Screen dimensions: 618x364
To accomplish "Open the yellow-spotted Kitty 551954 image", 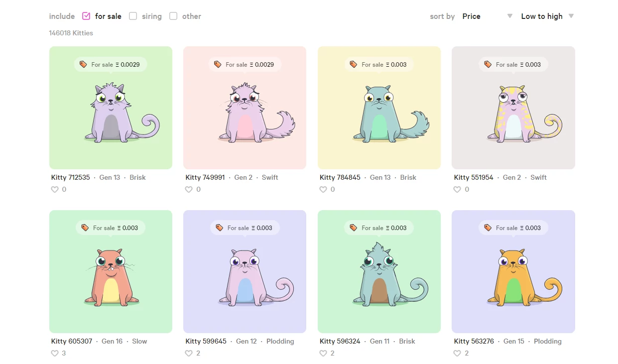I will pyautogui.click(x=513, y=108).
